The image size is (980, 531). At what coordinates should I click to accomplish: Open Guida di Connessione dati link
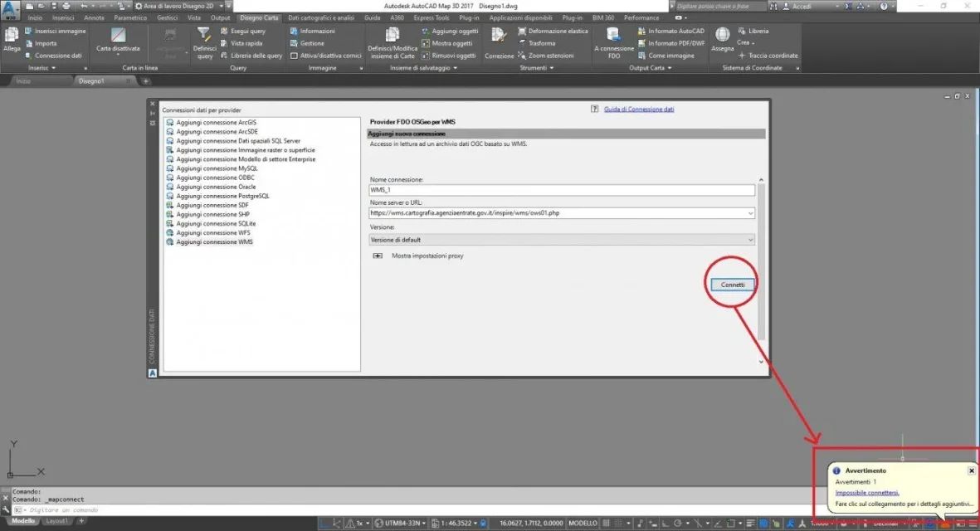click(x=638, y=110)
